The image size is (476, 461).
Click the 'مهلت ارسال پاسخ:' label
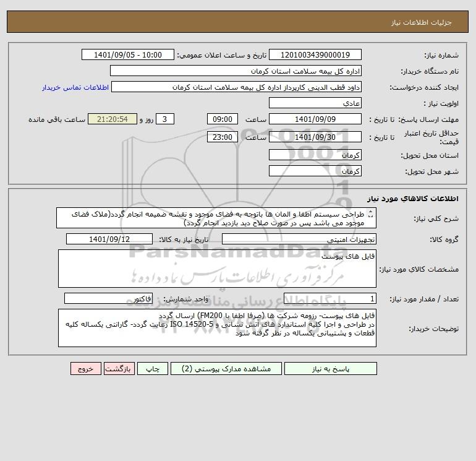(428, 119)
